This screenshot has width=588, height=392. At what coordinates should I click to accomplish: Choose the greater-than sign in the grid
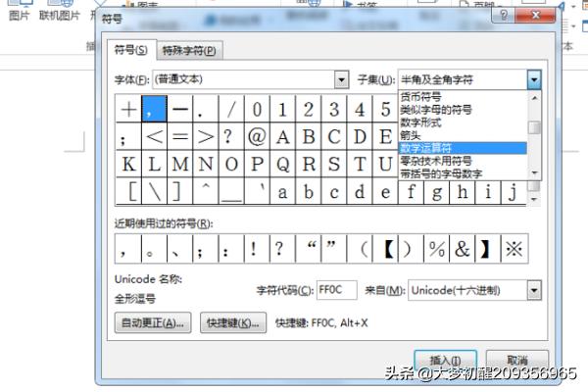pyautogui.click(x=206, y=136)
